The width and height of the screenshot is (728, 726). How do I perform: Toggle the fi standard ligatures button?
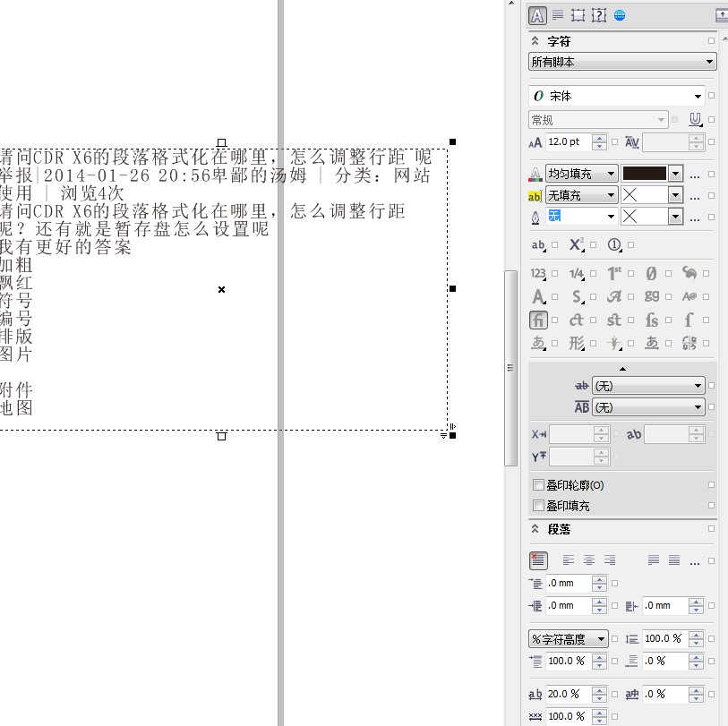pyautogui.click(x=538, y=320)
